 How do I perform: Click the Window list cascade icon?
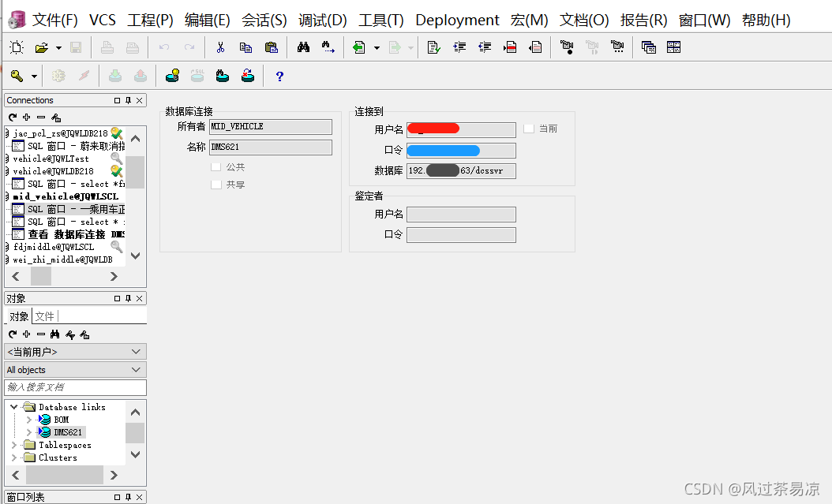(x=648, y=47)
